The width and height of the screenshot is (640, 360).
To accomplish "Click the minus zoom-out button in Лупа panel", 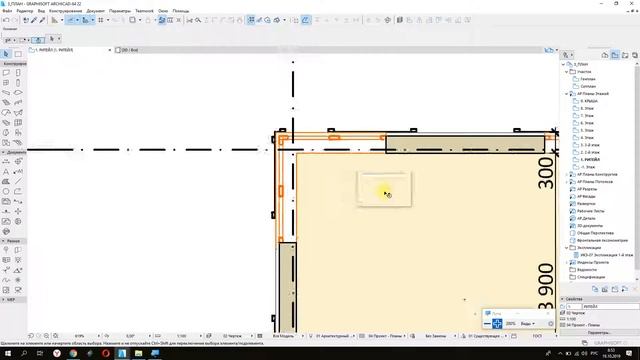I will (487, 324).
